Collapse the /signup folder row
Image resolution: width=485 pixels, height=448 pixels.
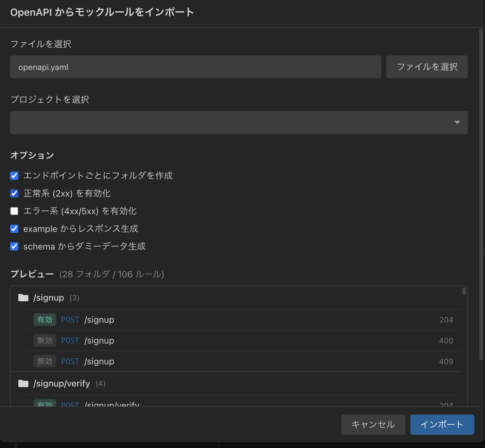click(236, 298)
